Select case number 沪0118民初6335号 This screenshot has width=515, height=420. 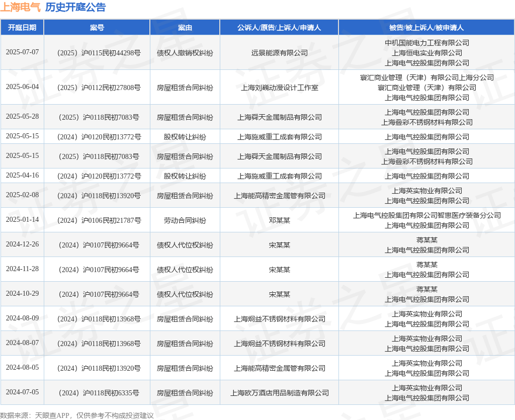99,393
